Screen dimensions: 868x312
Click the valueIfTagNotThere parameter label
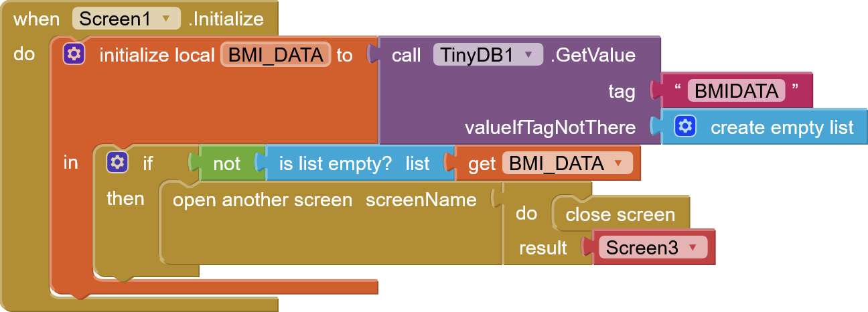[550, 127]
